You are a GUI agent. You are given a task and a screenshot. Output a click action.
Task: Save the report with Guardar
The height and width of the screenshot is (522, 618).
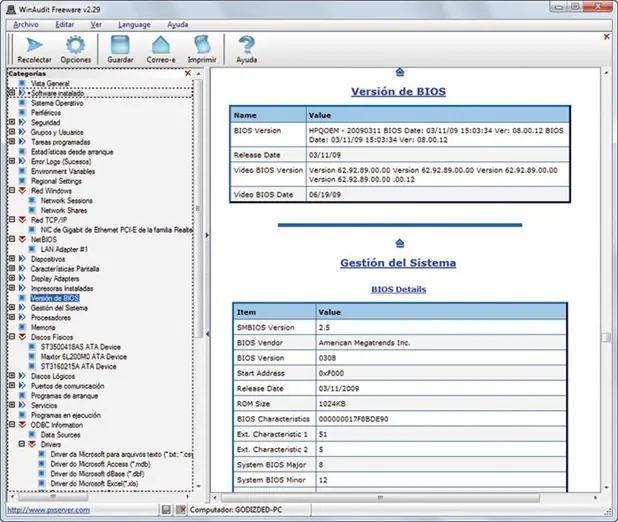120,49
